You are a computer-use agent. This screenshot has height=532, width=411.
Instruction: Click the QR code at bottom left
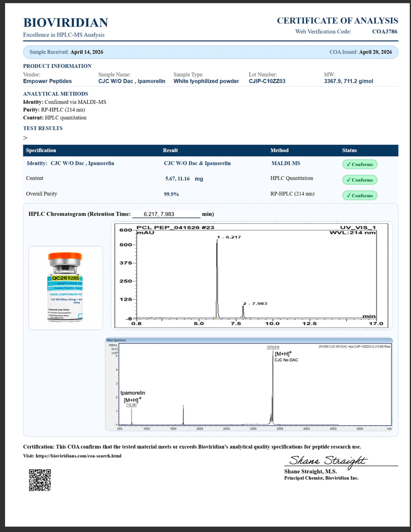coord(40,480)
